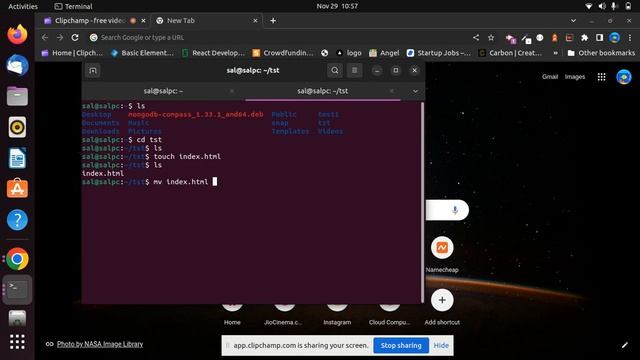Focus the Chrome address bar
640x360 pixels.
coord(278,38)
